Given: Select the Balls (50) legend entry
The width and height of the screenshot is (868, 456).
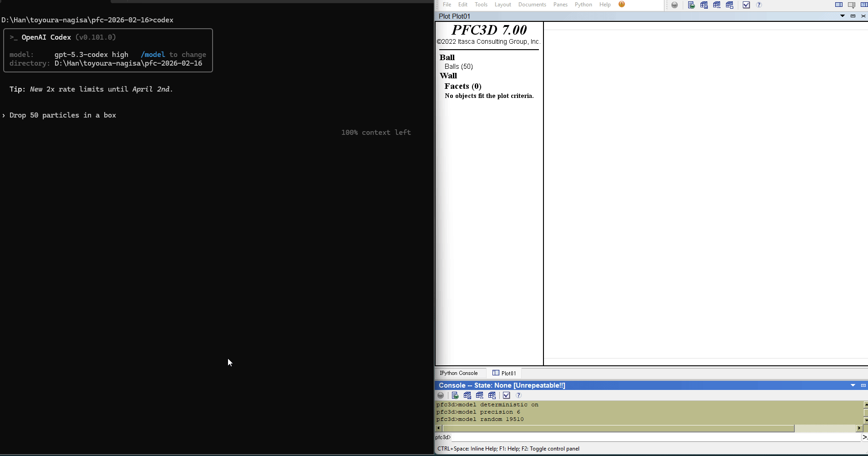Looking at the screenshot, I should (x=459, y=67).
